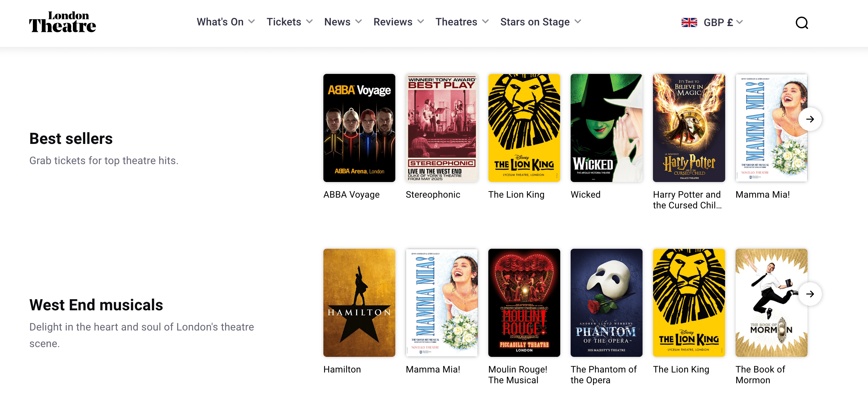Click the Moulin Rouge! poster
The width and height of the screenshot is (868, 407).
tap(524, 302)
